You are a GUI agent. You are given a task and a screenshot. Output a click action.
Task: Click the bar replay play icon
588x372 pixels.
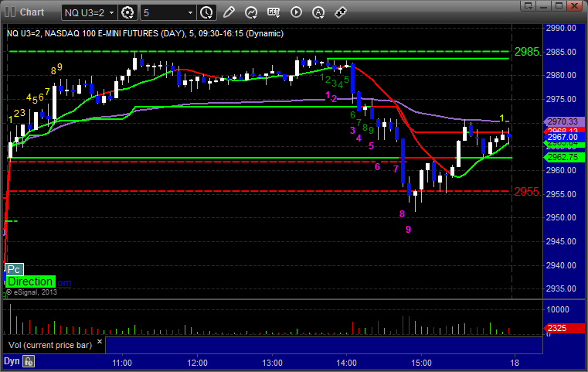tap(296, 12)
